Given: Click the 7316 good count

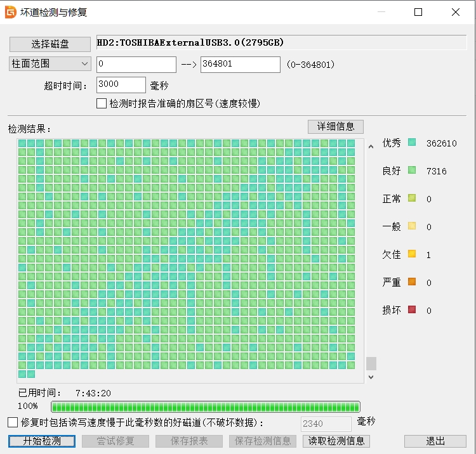Looking at the screenshot, I should click(x=436, y=171).
